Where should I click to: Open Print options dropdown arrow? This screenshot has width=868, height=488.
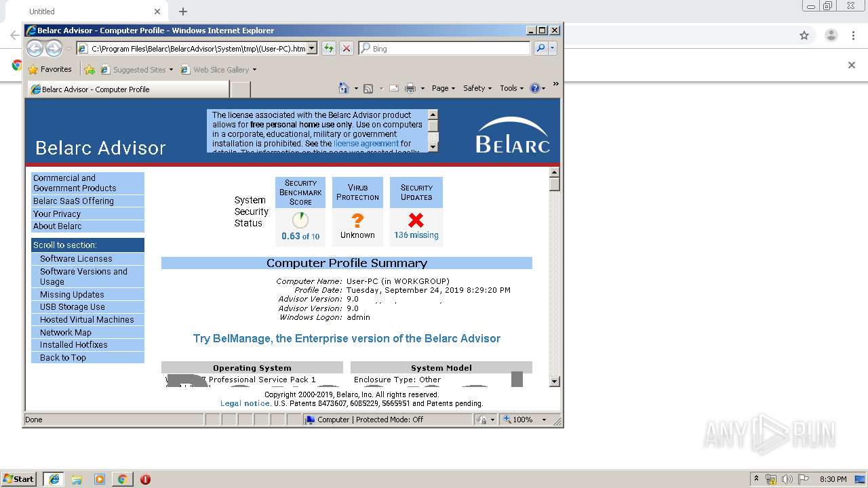pos(422,88)
